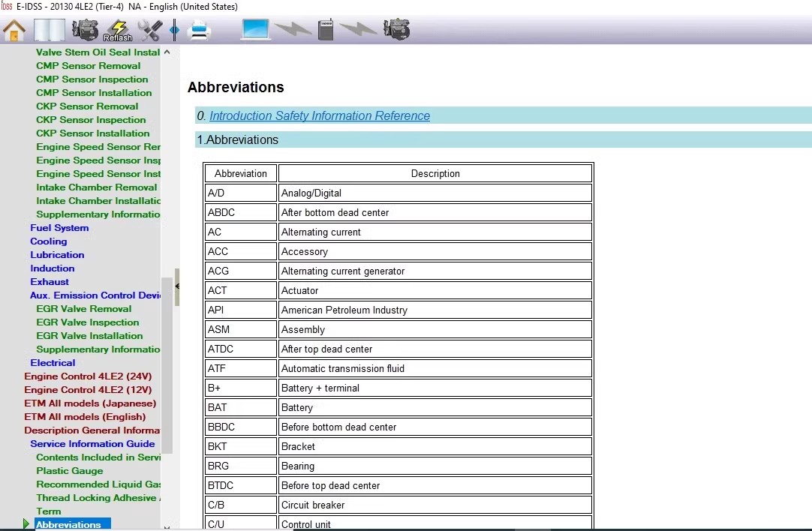
Task: Select Plastic Gauge topic
Action: click(x=69, y=470)
